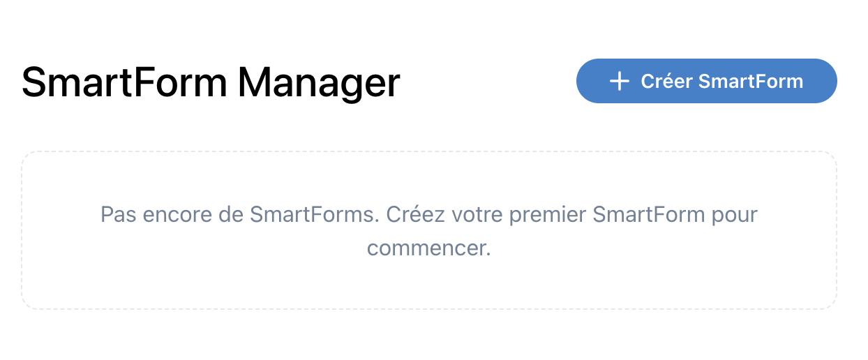This screenshot has width=868, height=360.
Task: Tap the white plus symbol beside 'Créer'
Action: 619,82
